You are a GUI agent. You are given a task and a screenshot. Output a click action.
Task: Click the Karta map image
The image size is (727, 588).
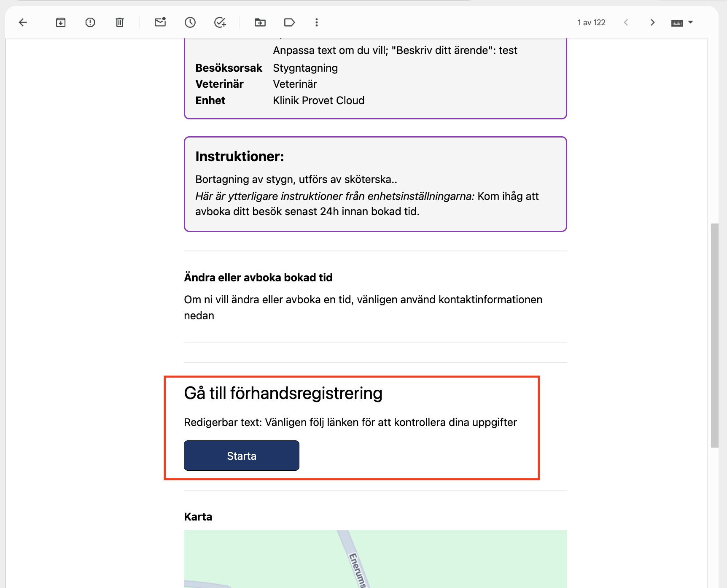tap(375, 559)
